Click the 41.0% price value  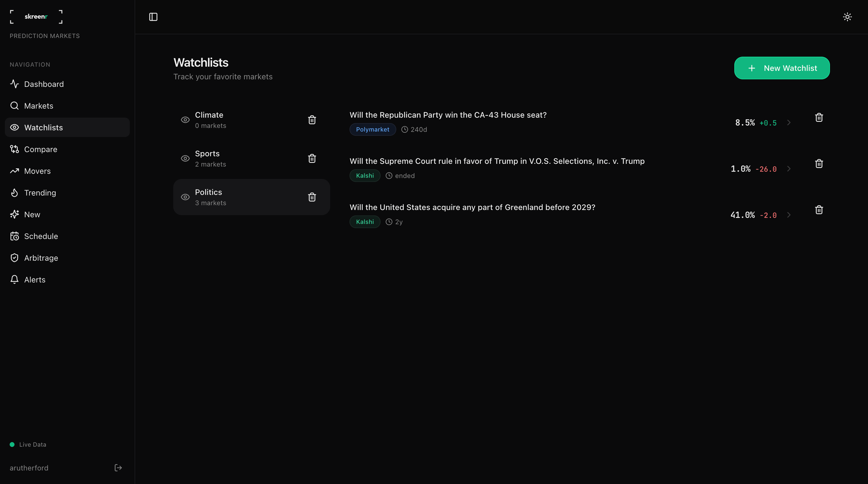pos(742,215)
